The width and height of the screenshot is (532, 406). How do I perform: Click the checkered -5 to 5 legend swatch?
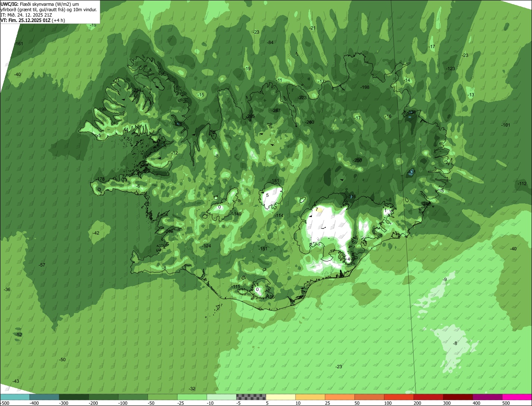coord(251,397)
